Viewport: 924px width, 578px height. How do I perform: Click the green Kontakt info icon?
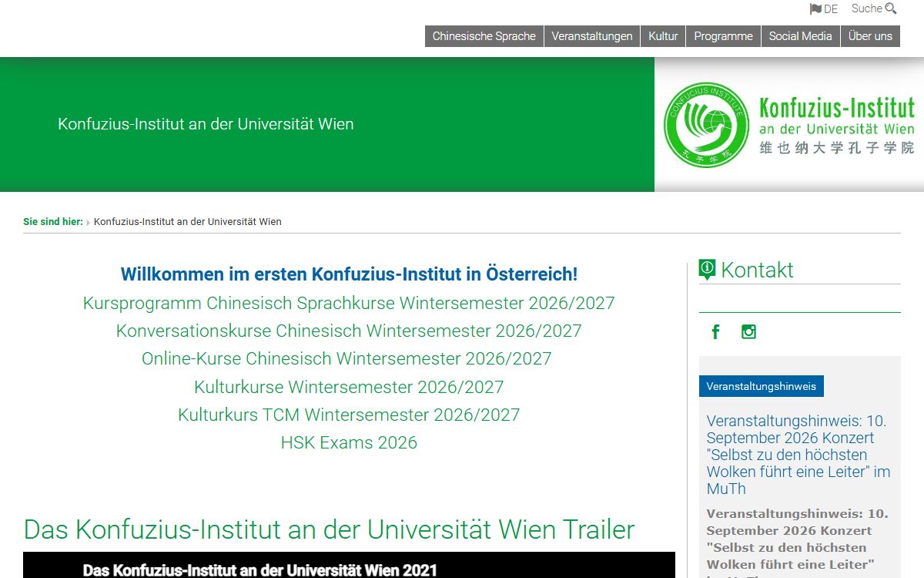coord(707,270)
